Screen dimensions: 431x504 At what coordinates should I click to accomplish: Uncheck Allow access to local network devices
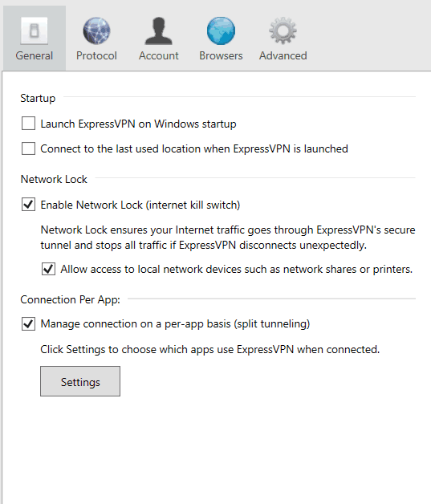(x=48, y=269)
